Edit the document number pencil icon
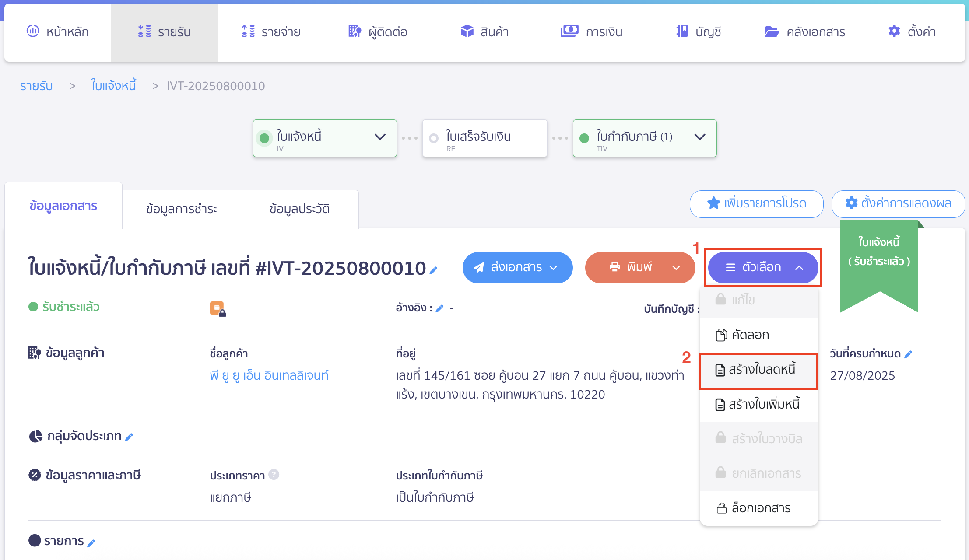Viewport: 969px width, 560px height. tap(434, 270)
